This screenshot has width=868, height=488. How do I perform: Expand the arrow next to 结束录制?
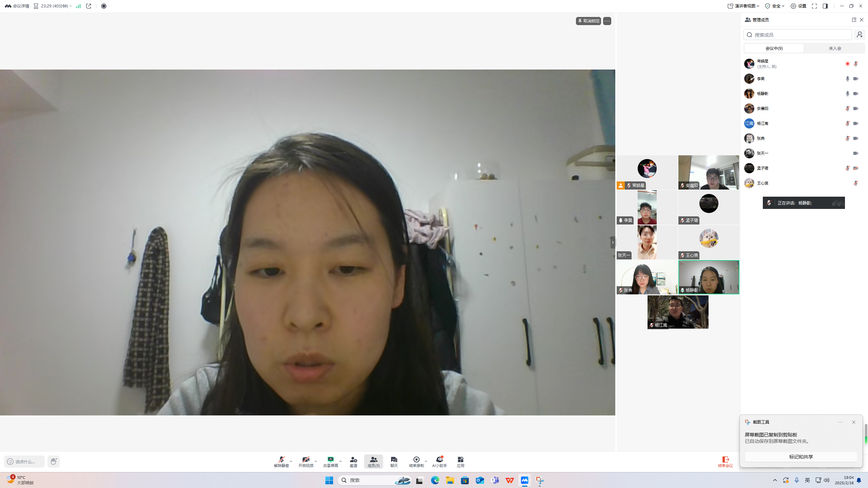point(426,461)
